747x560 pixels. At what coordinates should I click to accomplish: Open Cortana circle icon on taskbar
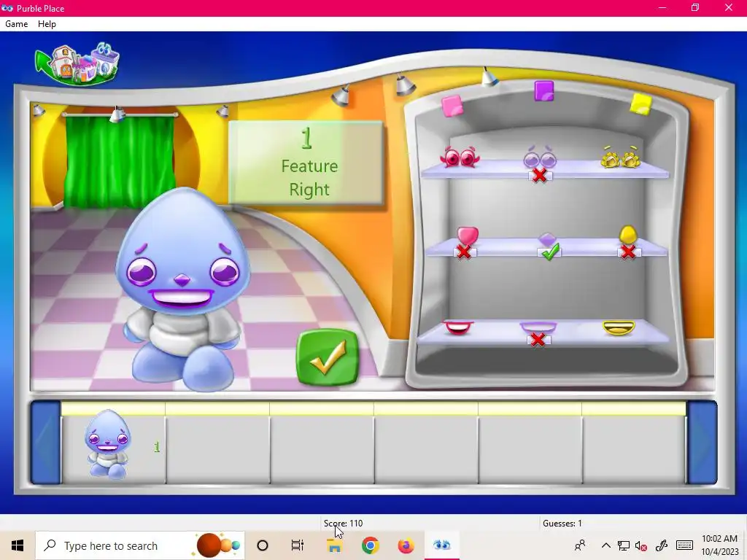[x=263, y=545]
